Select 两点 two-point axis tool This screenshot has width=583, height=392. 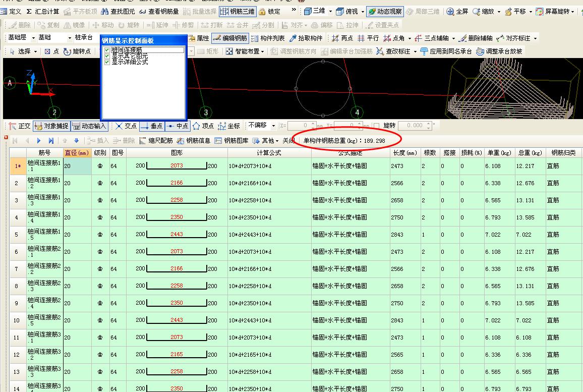click(342, 38)
